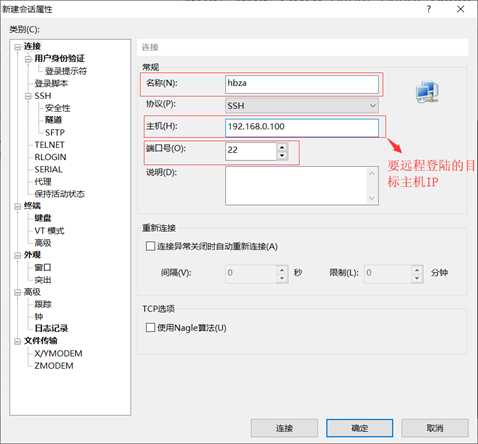Collapse the 终端 tree node
478x444 pixels.
pyautogui.click(x=18, y=206)
